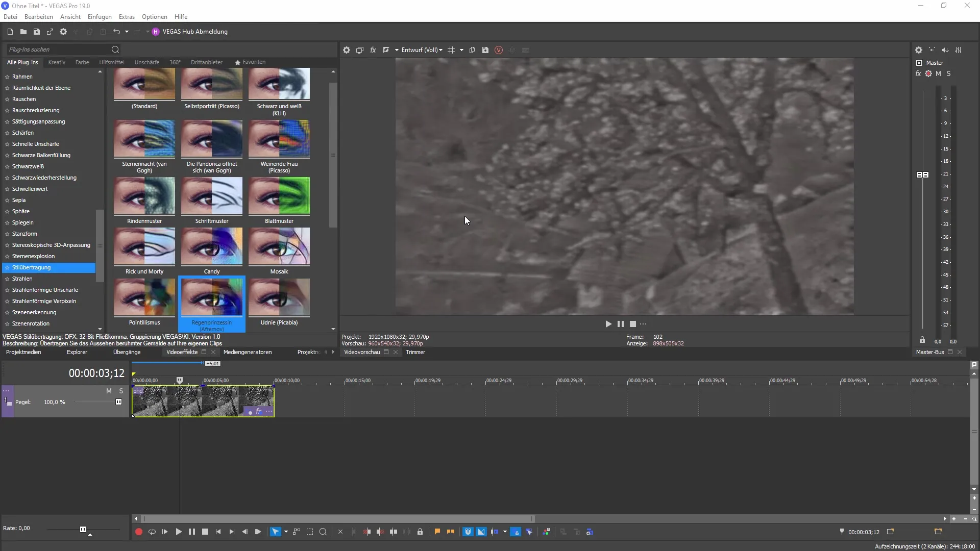The height and width of the screenshot is (551, 980).
Task: Click the snap enable icon on toolbar
Action: point(468,532)
